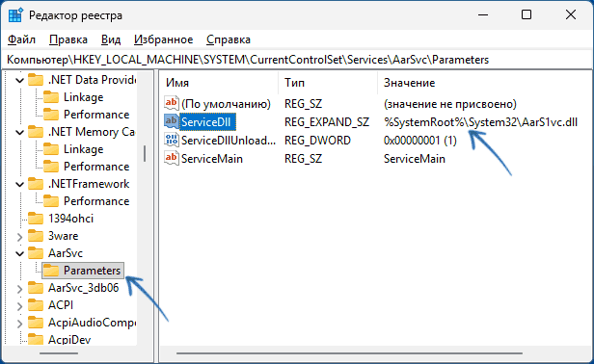The image size is (594, 364).
Task: Select the Parameters folder icon under AarSvc
Action: tap(51, 271)
